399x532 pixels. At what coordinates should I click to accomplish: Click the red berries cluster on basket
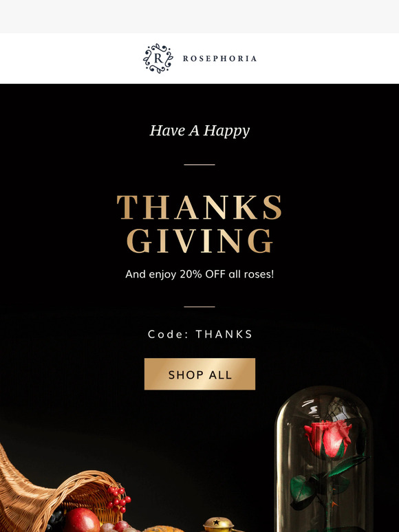click(x=118, y=499)
